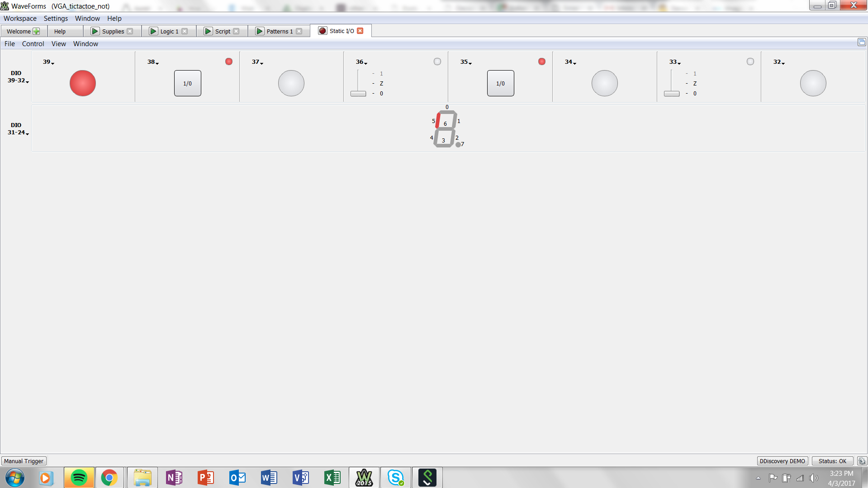This screenshot has width=868, height=488.
Task: Open Spotify from the taskbar
Action: click(x=79, y=478)
